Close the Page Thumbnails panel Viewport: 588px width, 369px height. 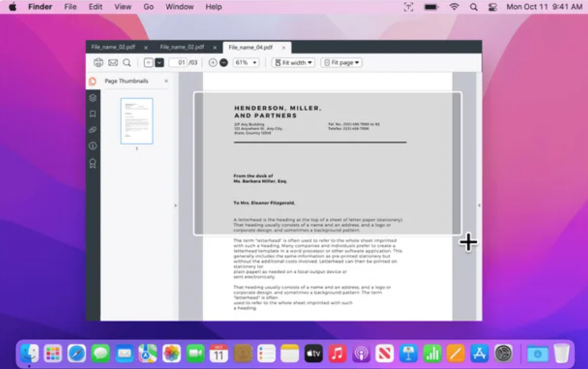166,81
